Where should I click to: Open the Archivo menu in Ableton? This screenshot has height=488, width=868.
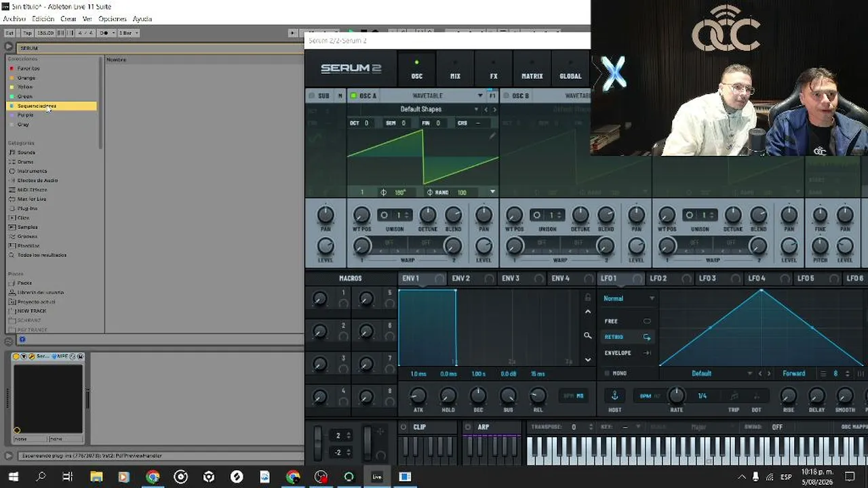coord(14,19)
